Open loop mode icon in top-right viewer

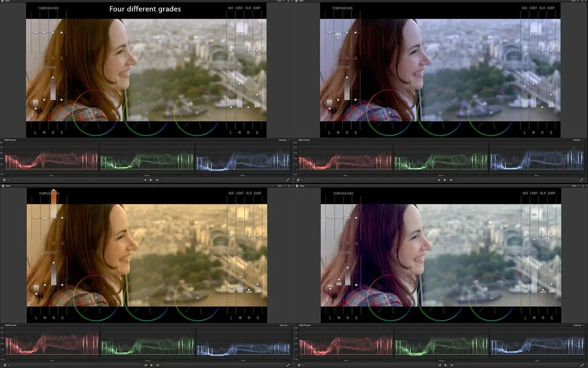coord(298,180)
